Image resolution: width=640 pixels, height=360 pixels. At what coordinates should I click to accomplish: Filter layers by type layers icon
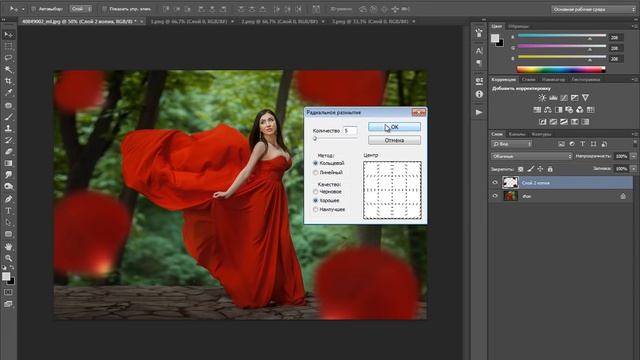[582, 144]
